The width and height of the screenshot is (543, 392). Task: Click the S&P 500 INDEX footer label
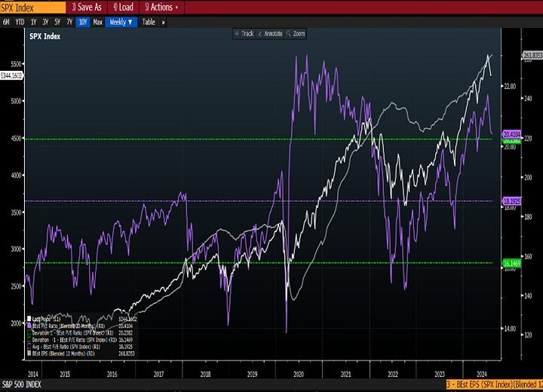click(21, 384)
